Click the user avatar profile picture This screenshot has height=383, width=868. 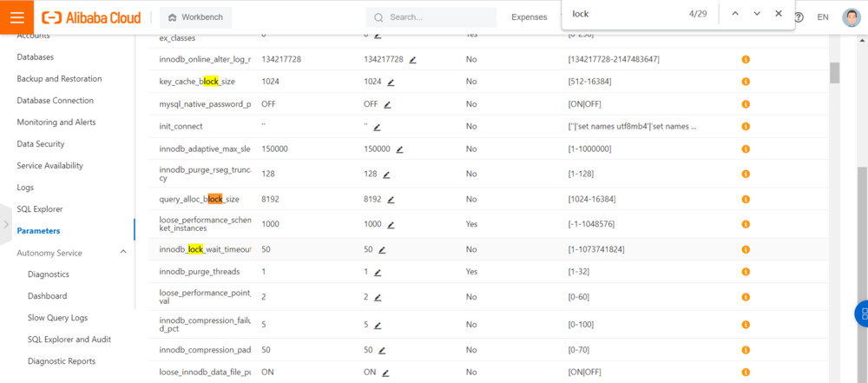pyautogui.click(x=851, y=17)
